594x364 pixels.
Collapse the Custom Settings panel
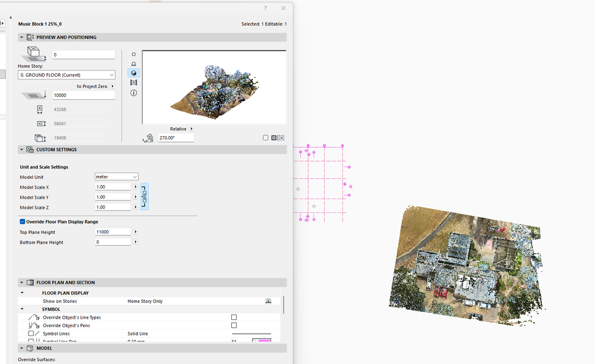tap(21, 150)
